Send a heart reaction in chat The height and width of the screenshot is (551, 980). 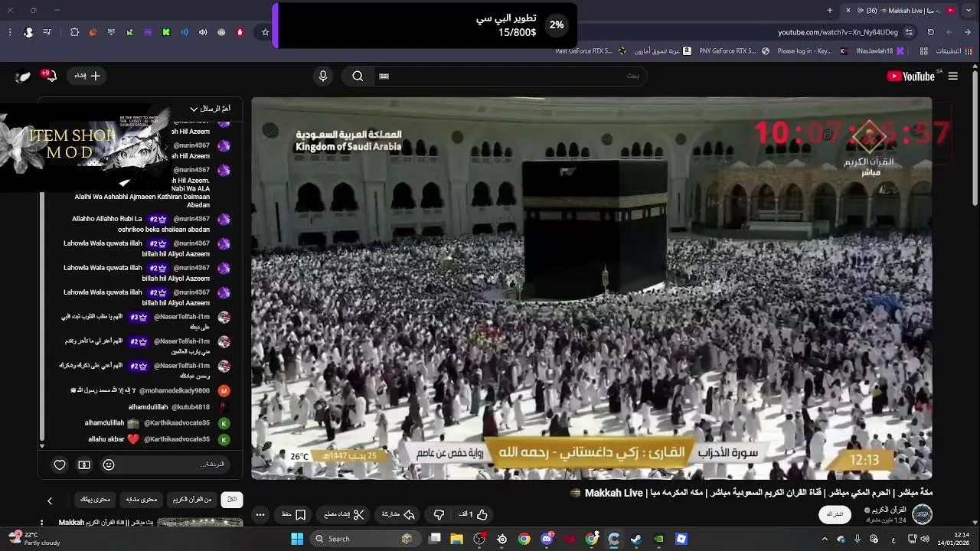click(60, 465)
